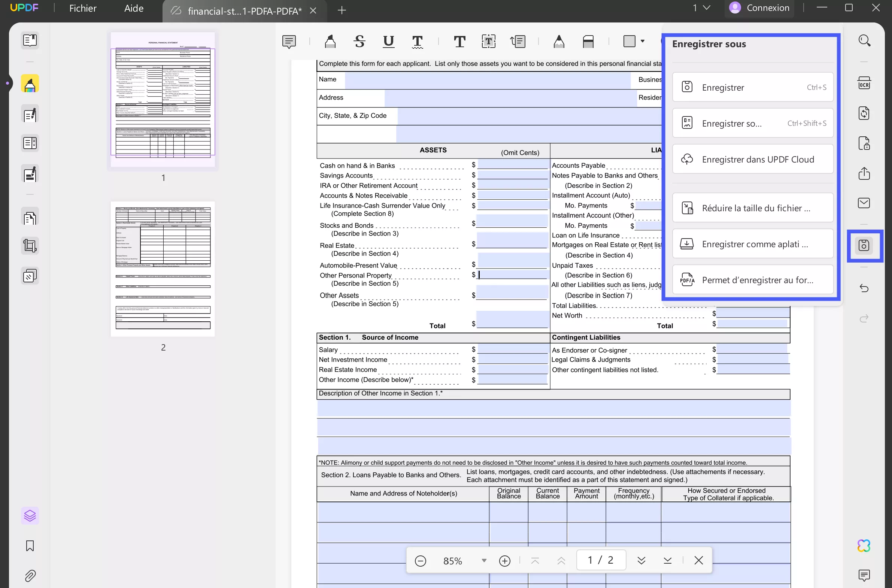
Task: Open the bookmarks panel icon
Action: (x=30, y=546)
